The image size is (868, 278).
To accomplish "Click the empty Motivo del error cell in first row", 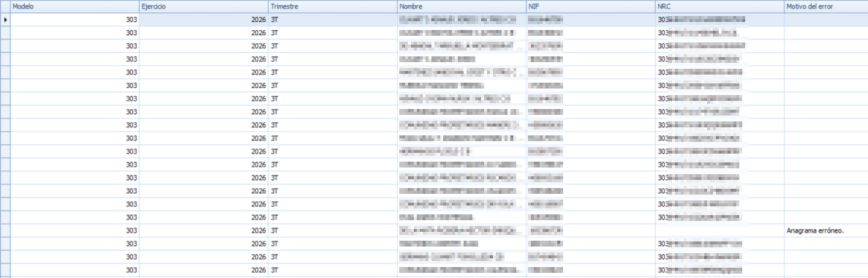I will click(826, 19).
